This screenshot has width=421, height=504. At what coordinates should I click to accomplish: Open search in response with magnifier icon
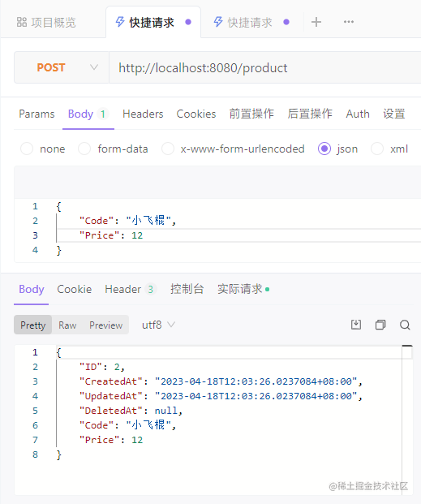(x=405, y=325)
